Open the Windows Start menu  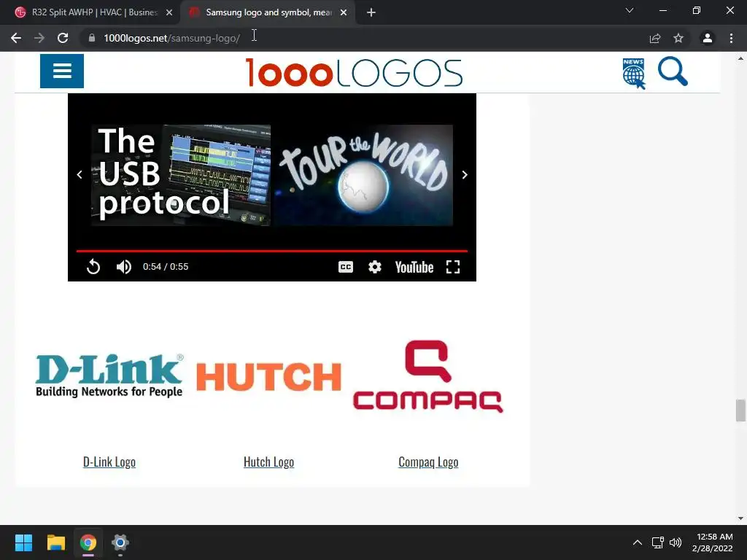[x=23, y=542]
